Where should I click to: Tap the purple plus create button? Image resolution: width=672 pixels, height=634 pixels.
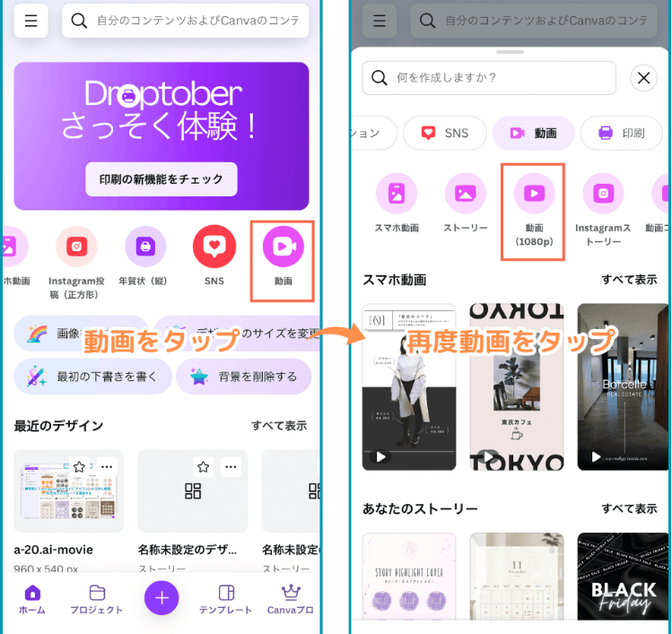coord(161,598)
